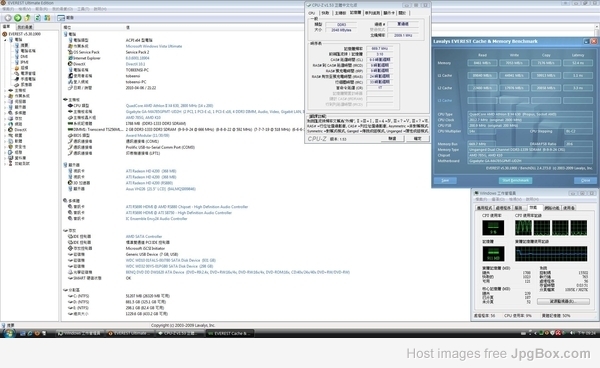Switch to the About (關於) tab in CPU-Z
Screen dimensions: 600x368
[x=402, y=13]
